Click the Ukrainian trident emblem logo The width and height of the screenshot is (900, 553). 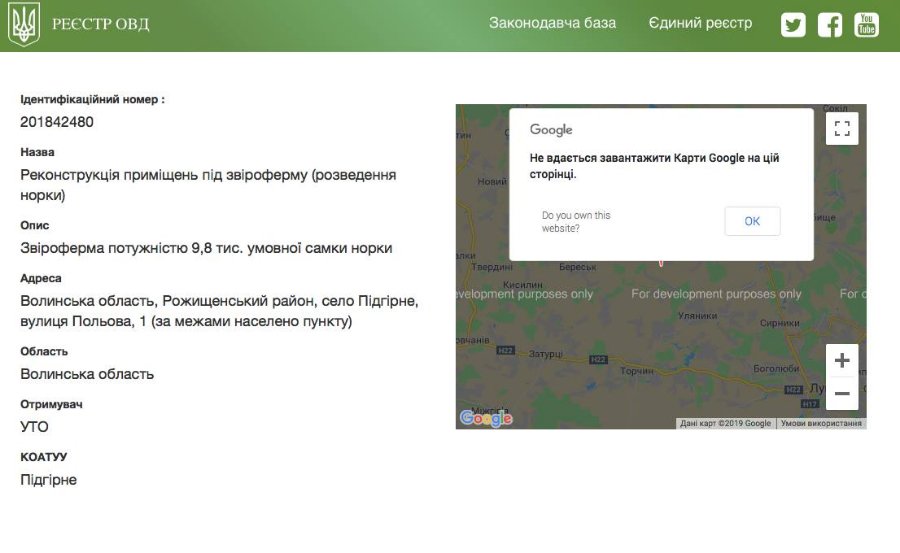click(x=24, y=24)
